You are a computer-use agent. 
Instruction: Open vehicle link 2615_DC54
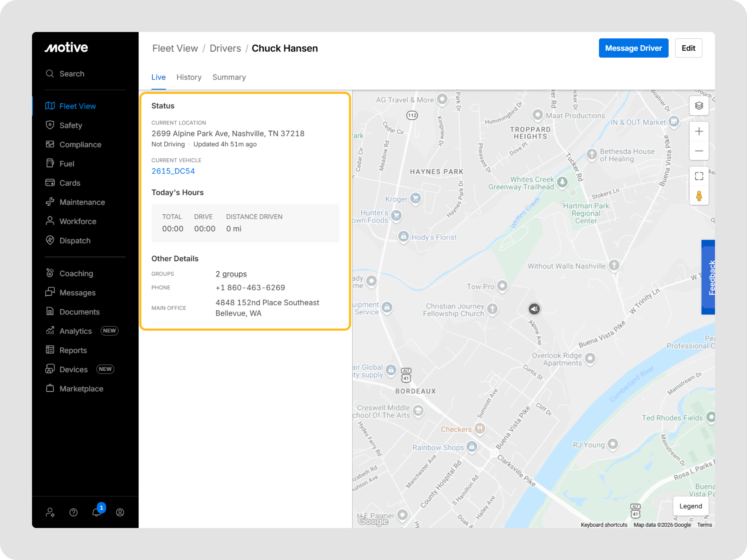[173, 171]
